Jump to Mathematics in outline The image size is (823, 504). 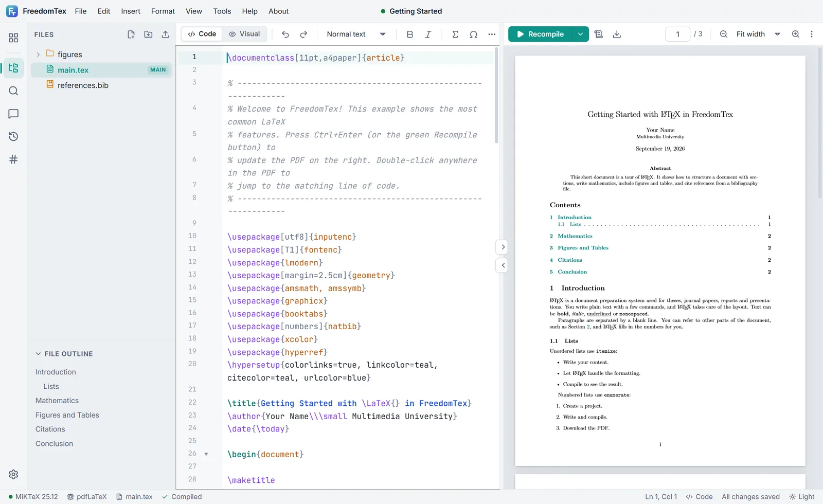pyautogui.click(x=57, y=401)
